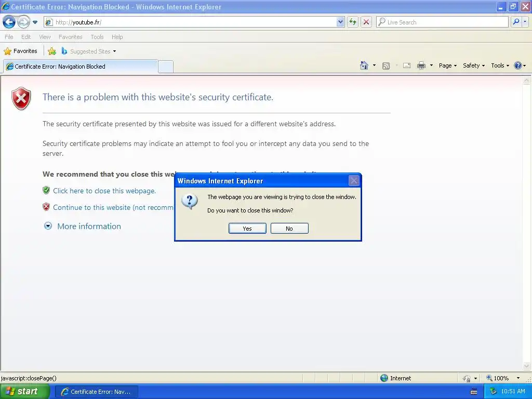This screenshot has height=399, width=532.
Task: Click the 'There is a problem' heading text
Action: point(158,97)
